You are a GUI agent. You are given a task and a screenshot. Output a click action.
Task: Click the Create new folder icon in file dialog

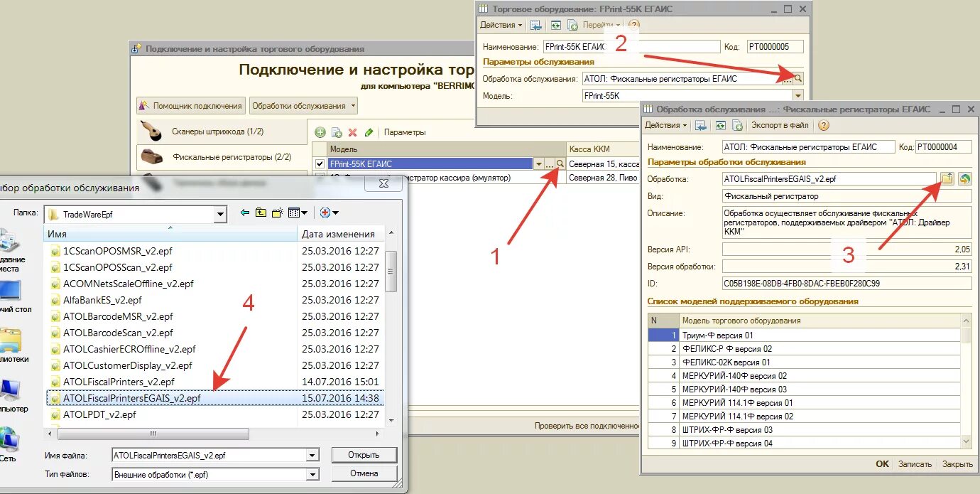[x=278, y=213]
